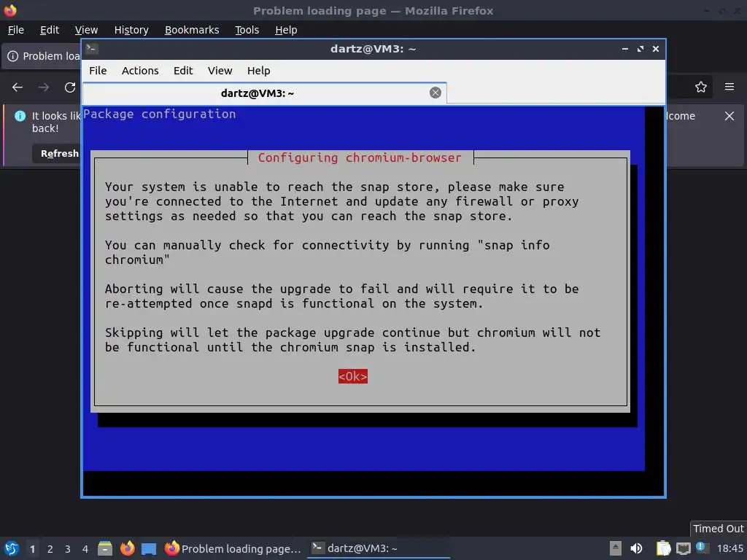Open the terminal File menu
This screenshot has width=747, height=560.
click(x=98, y=71)
